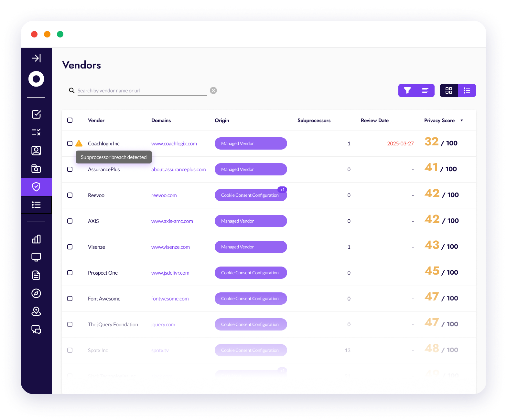The height and width of the screenshot is (420, 507).
Task: Select the shield check sidebar icon
Action: tap(36, 187)
